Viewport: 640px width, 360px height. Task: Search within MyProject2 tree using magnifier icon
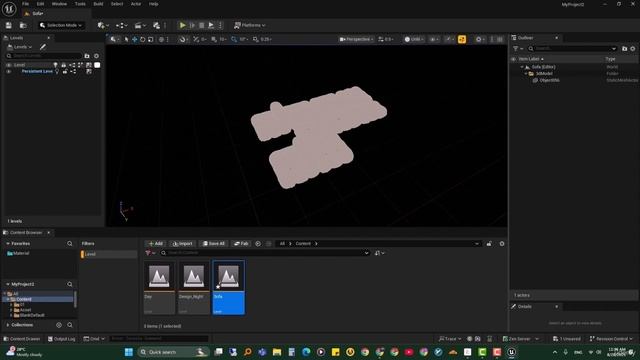point(70,284)
